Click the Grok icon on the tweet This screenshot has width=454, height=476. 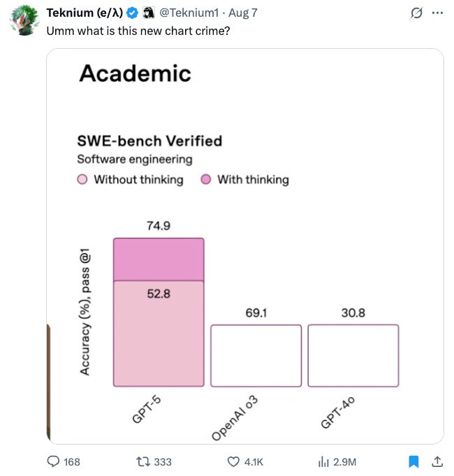(416, 13)
